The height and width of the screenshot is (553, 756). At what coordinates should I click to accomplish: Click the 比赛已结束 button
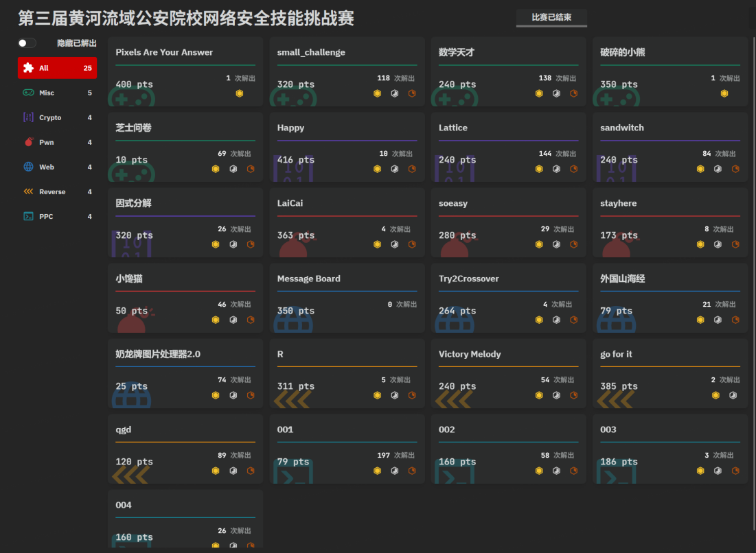551,18
